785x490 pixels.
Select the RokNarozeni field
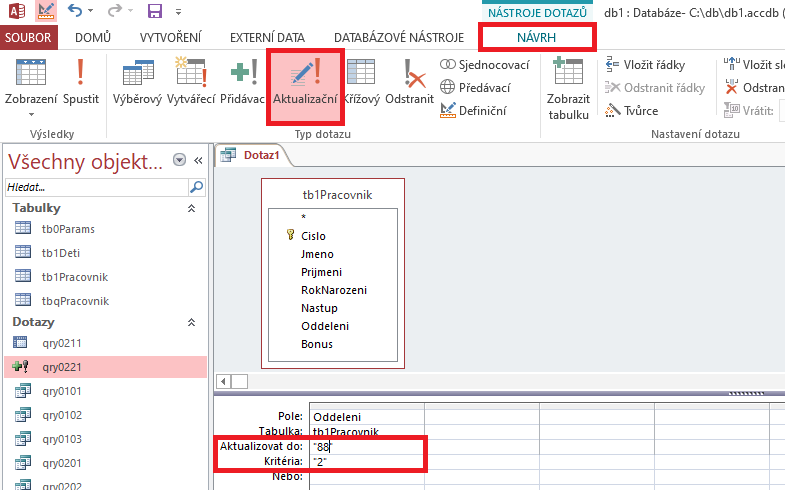click(333, 290)
